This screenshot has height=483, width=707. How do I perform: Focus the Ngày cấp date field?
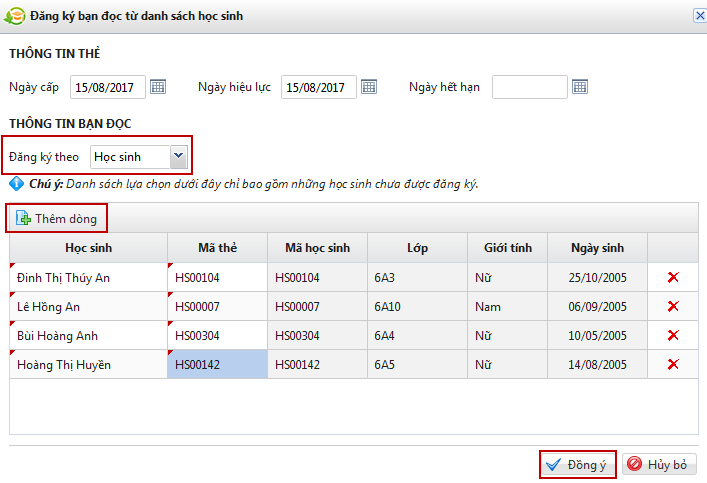[x=108, y=87]
